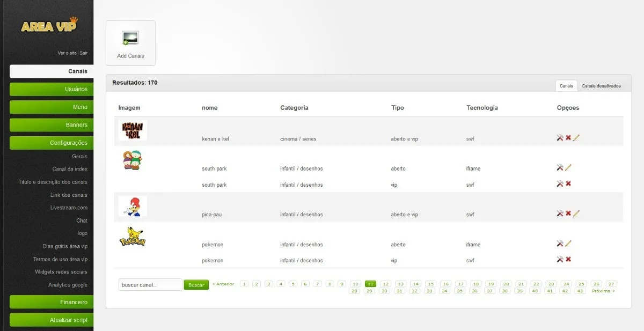Screen dimensions: 644x331
Task: Click the Ver o site link
Action: tap(67, 53)
